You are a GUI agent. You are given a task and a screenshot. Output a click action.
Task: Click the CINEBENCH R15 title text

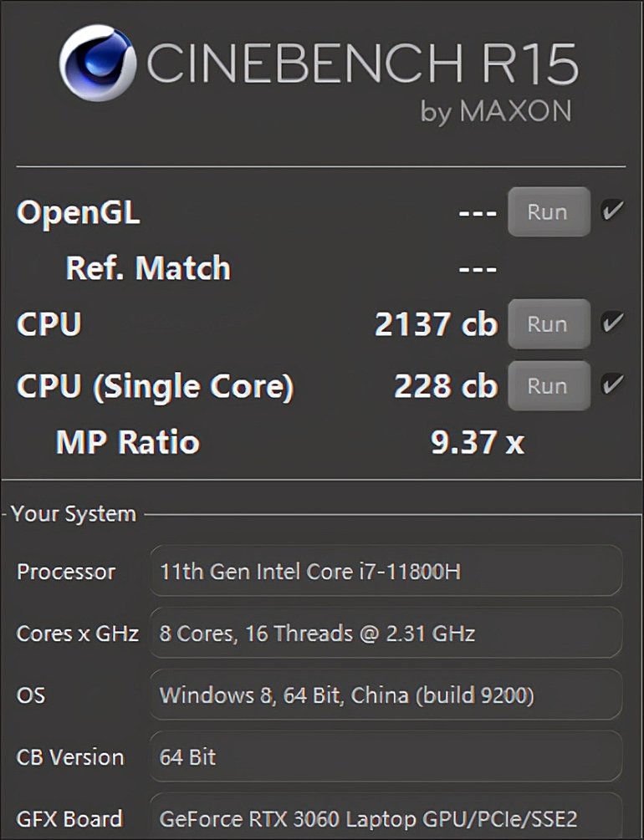tap(362, 64)
